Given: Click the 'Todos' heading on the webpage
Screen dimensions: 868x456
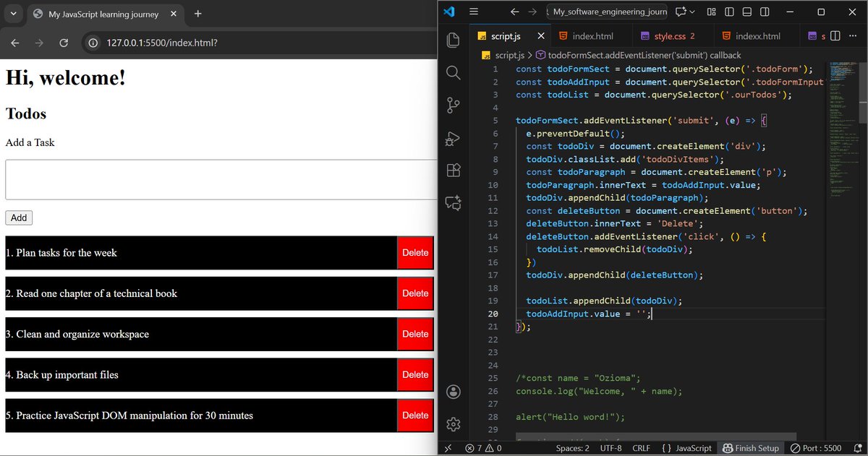Looking at the screenshot, I should coord(26,113).
